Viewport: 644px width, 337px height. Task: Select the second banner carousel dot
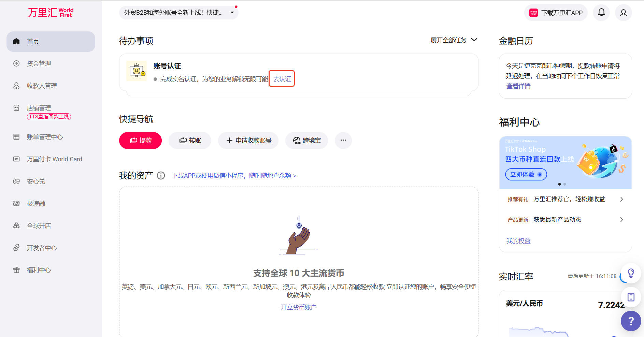click(564, 184)
